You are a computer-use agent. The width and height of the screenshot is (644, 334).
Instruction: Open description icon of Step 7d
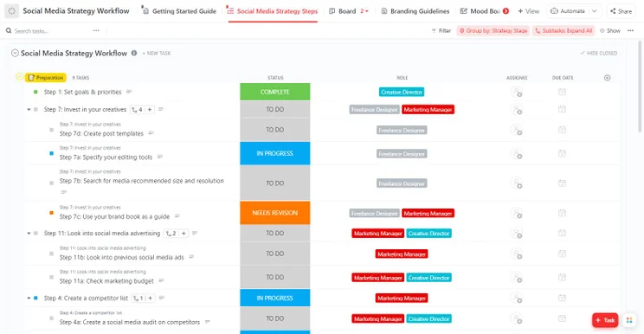point(151,133)
